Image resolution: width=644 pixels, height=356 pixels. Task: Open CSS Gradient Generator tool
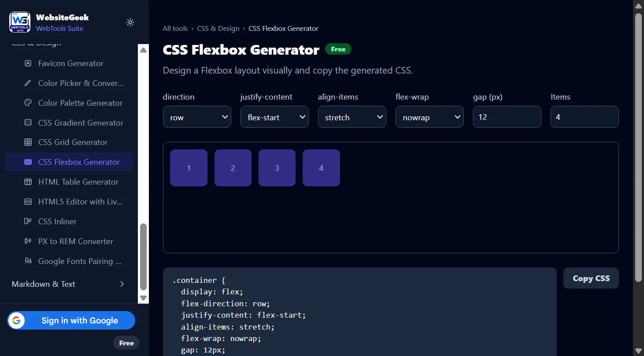click(x=69, y=122)
